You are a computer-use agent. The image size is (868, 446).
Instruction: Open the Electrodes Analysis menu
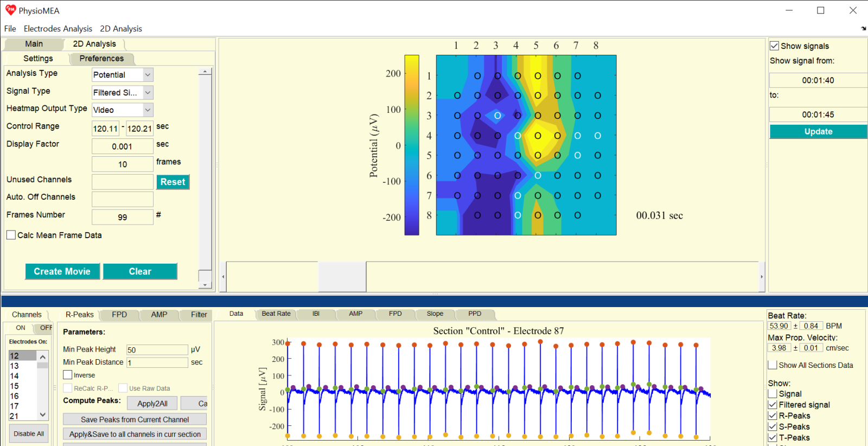[x=58, y=29]
